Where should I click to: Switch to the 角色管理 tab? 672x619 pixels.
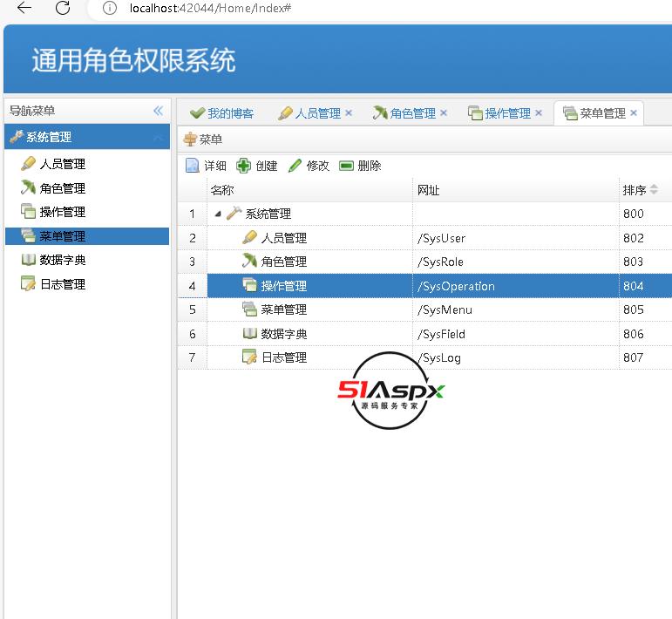click(x=412, y=113)
